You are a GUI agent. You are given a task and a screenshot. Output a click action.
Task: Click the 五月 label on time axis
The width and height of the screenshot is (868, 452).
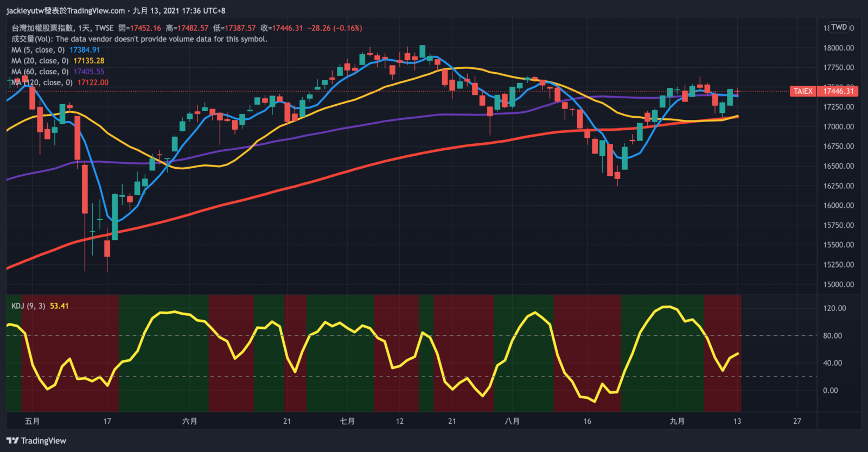(x=32, y=421)
